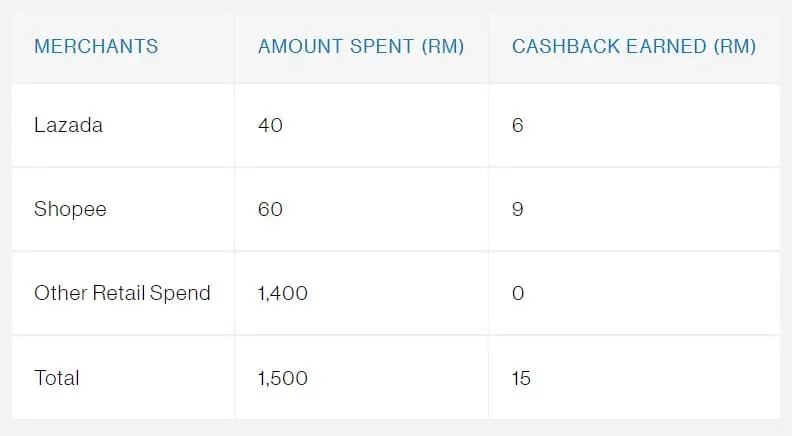Click the MERCHANTS column header
This screenshot has width=792, height=436.
[96, 47]
